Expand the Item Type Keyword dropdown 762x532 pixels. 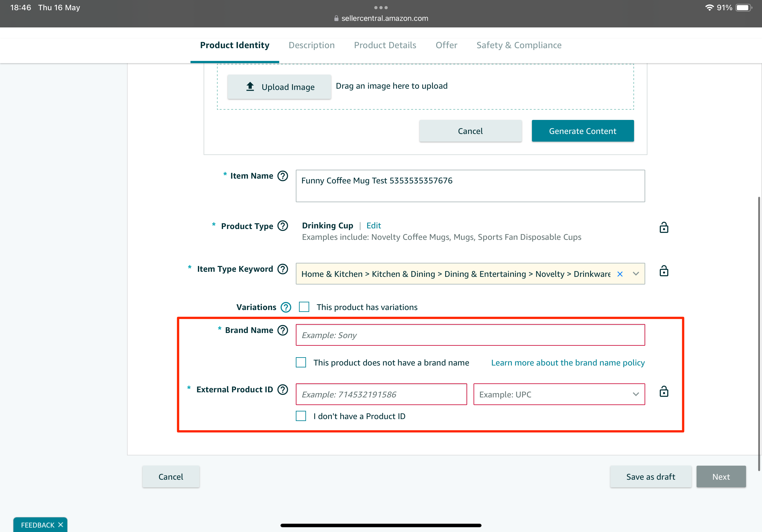635,274
